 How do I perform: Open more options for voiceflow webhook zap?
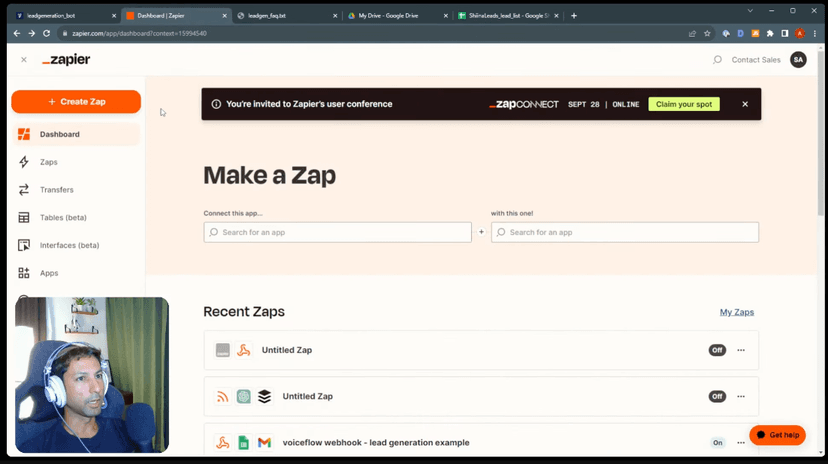tap(741, 442)
